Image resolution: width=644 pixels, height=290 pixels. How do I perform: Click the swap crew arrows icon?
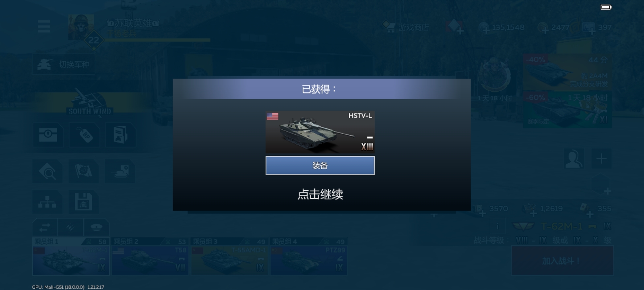pos(45,227)
